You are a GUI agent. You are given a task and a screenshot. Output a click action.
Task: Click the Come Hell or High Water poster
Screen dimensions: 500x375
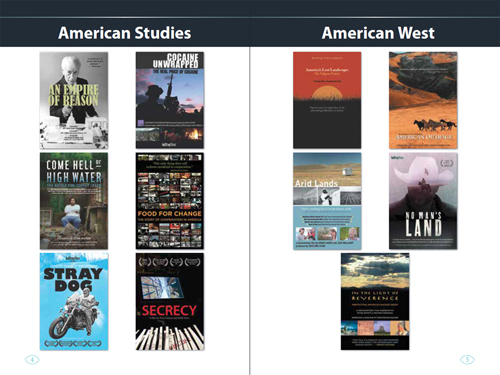[x=74, y=201]
